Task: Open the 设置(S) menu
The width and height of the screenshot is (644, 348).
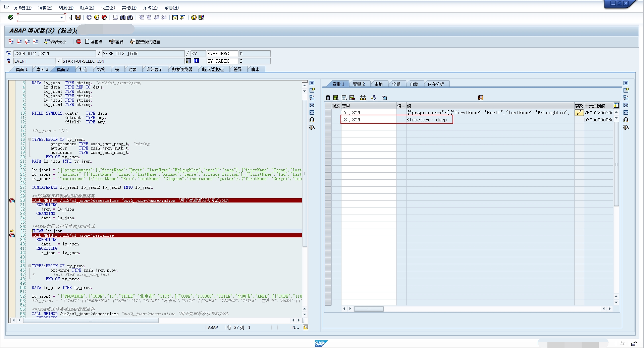Action: point(108,8)
